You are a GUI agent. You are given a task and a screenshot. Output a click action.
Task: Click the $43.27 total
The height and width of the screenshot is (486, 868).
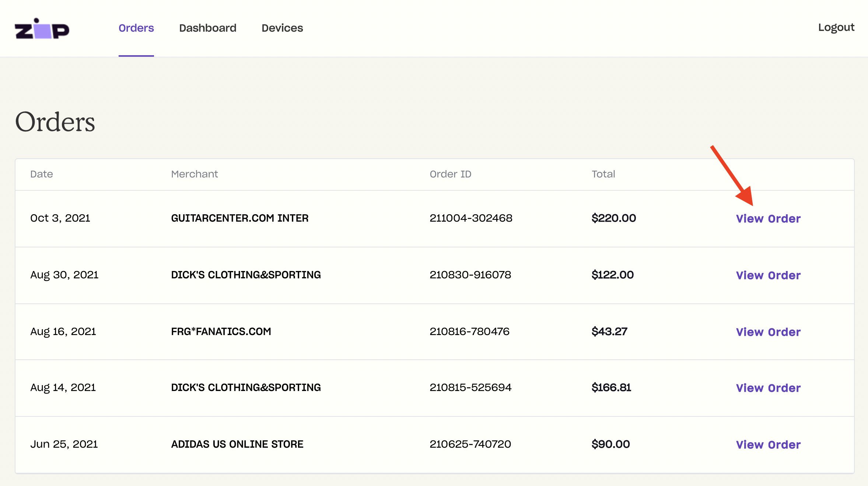tap(609, 332)
